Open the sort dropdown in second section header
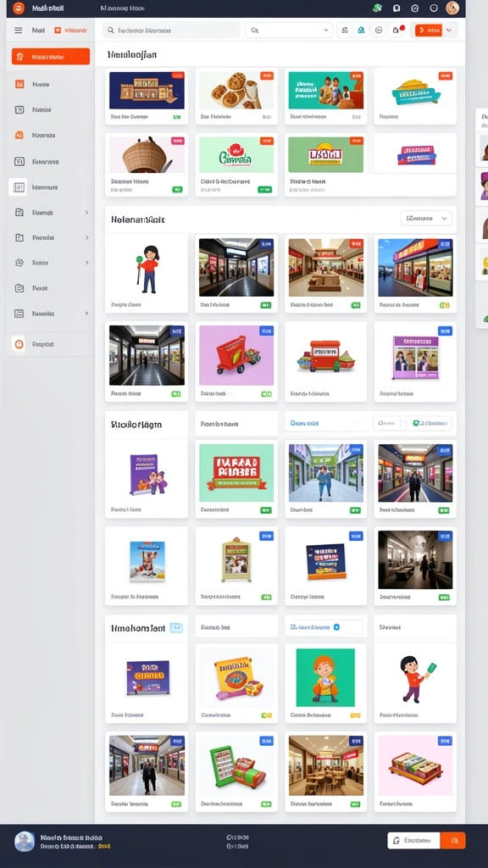 (x=426, y=219)
